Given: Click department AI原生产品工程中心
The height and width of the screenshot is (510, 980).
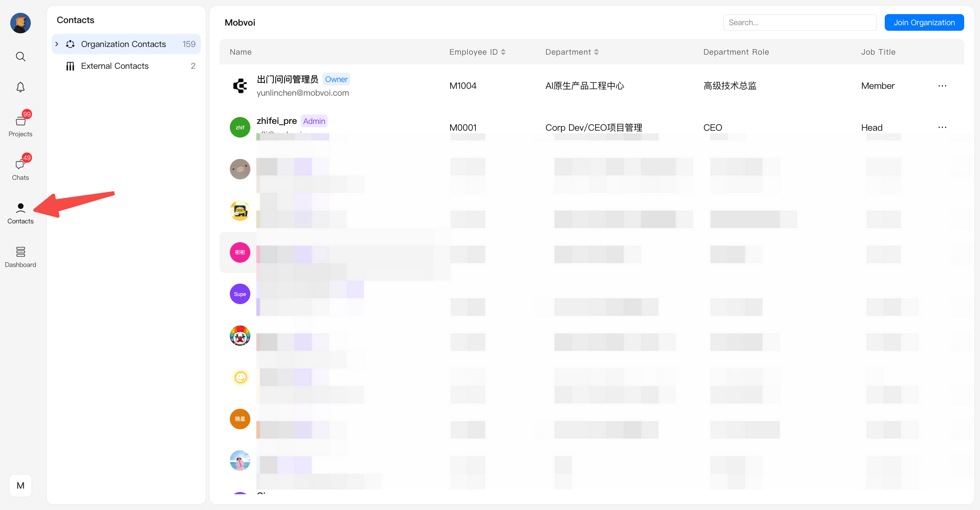Looking at the screenshot, I should [585, 86].
